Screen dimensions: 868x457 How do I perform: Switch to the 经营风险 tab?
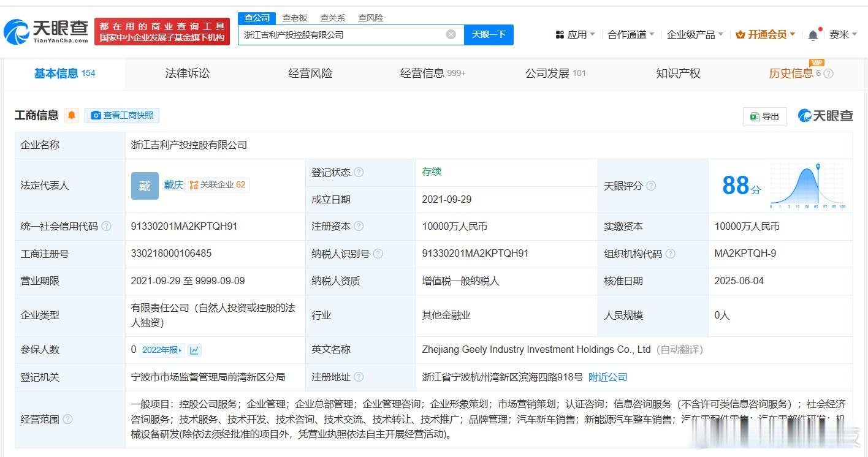point(310,74)
